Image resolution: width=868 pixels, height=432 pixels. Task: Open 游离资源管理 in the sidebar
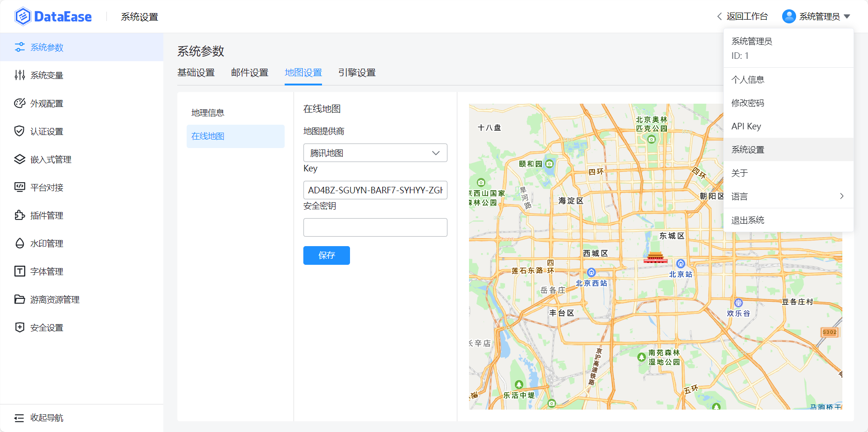(x=82, y=299)
